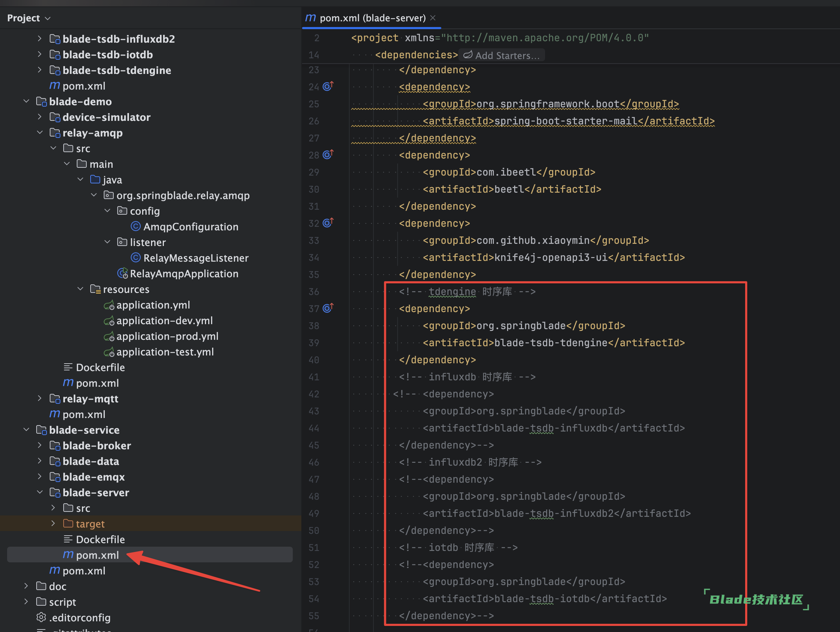Open application-prod.yml file
Viewport: 840px width, 632px height.
(x=161, y=336)
